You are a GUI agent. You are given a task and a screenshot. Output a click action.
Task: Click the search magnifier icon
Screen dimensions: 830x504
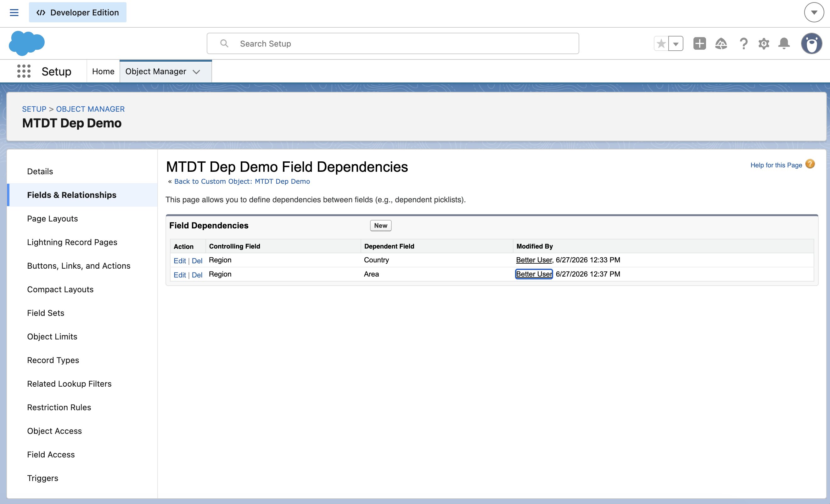(x=224, y=43)
